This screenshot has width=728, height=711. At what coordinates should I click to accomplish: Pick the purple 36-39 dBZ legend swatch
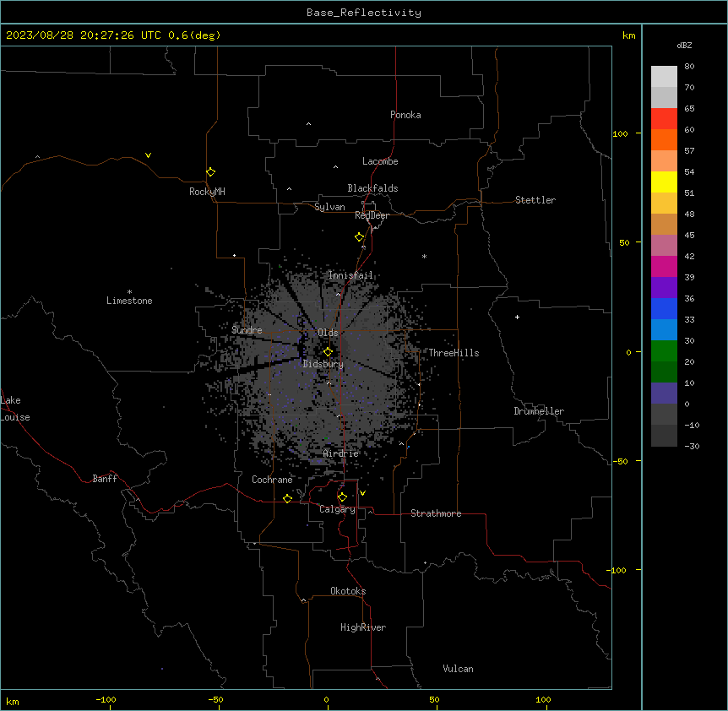tap(664, 288)
